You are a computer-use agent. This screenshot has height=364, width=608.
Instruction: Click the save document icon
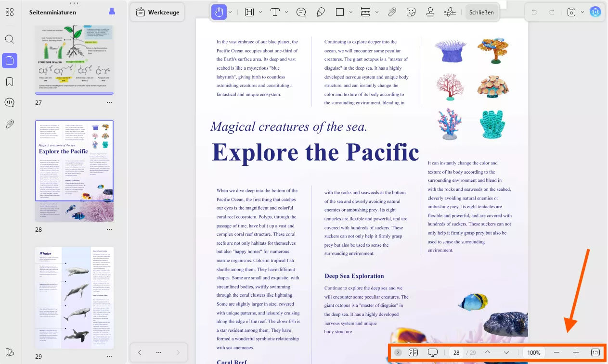(571, 12)
